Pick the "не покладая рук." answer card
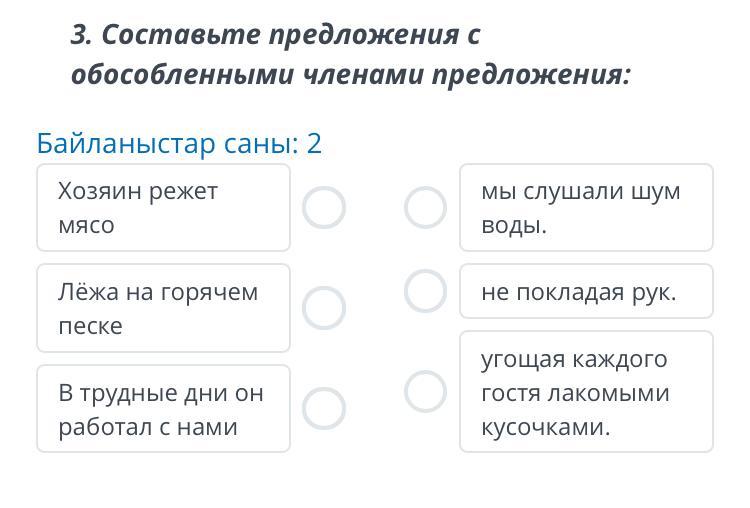 pyautogui.click(x=586, y=291)
